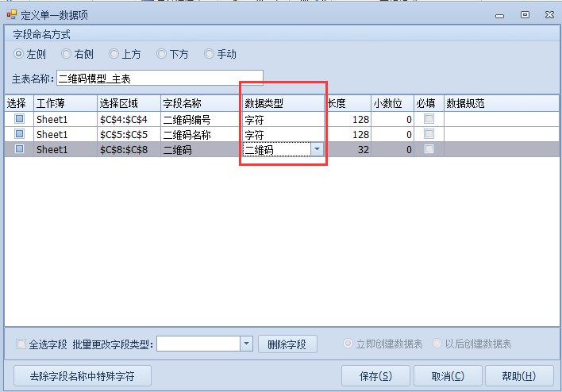Click the 删除字段 button
The image size is (562, 392).
tap(287, 344)
